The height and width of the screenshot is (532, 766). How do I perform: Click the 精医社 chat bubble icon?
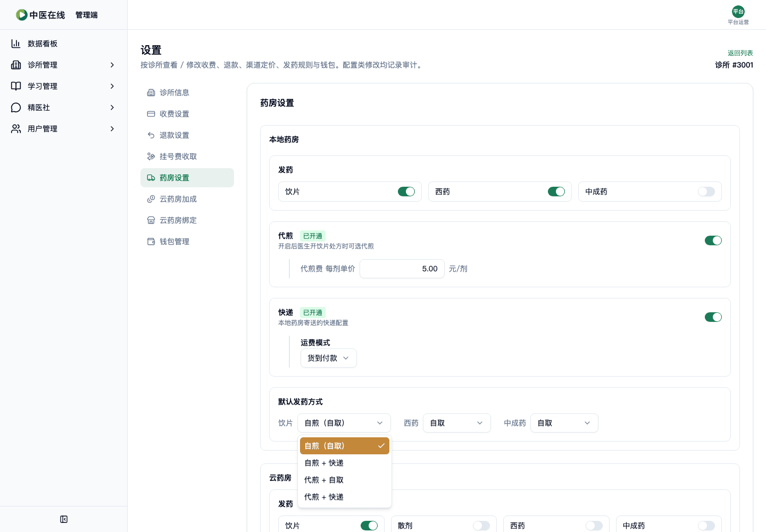tap(16, 107)
